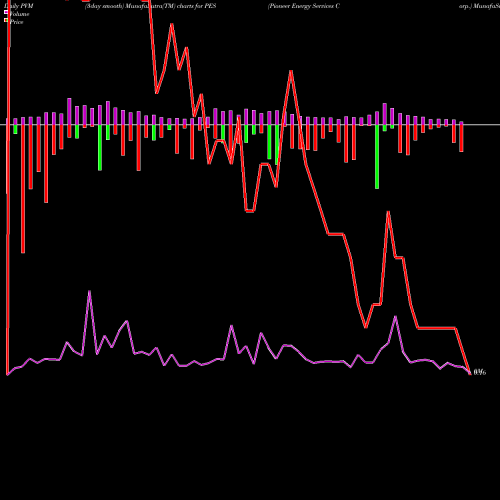Viewport: 500px width, 500px height.
Task: Select the Price legend label
Action: tap(16, 22)
